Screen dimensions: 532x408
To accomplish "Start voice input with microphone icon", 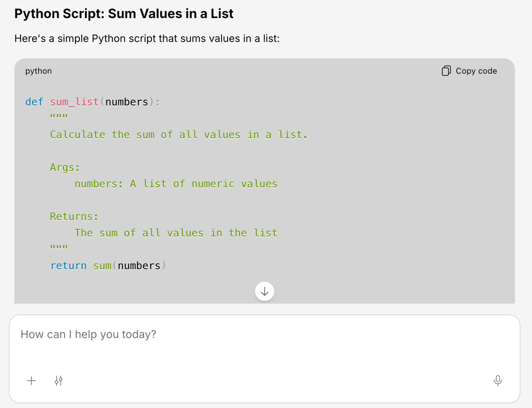I will point(498,380).
